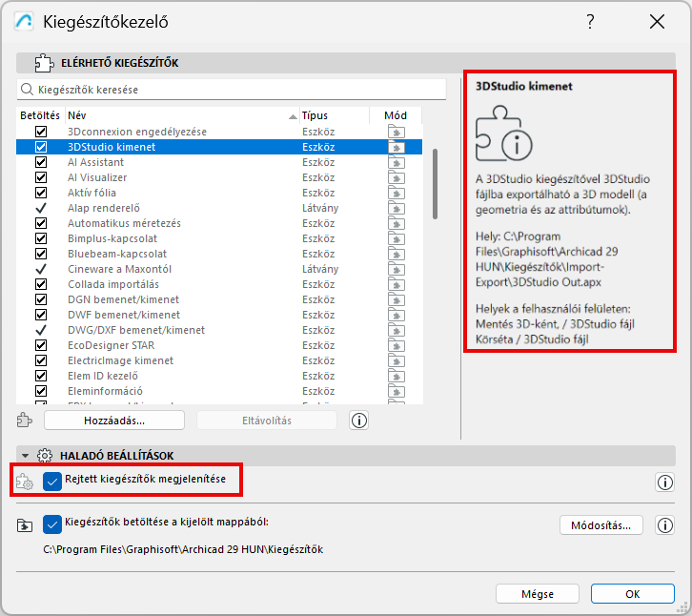This screenshot has width=692, height=616.
Task: Toggle Kiegészítők betöltése a kijelölt mappából
Action: tap(52, 524)
